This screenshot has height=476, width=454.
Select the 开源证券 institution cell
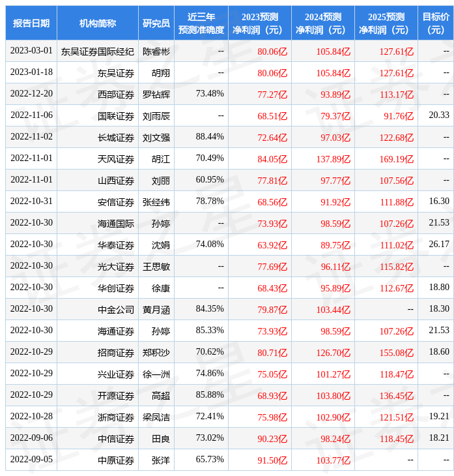tap(97, 396)
